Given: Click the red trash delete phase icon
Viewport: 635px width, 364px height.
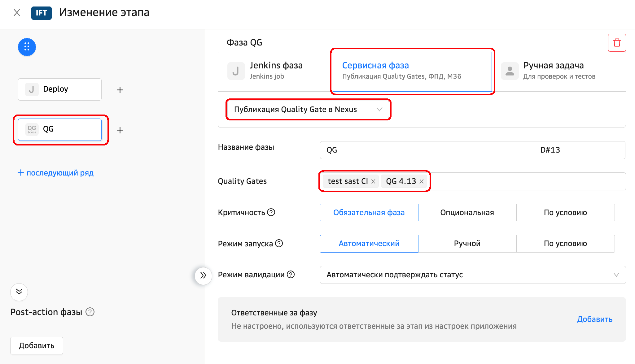Looking at the screenshot, I should pos(617,43).
